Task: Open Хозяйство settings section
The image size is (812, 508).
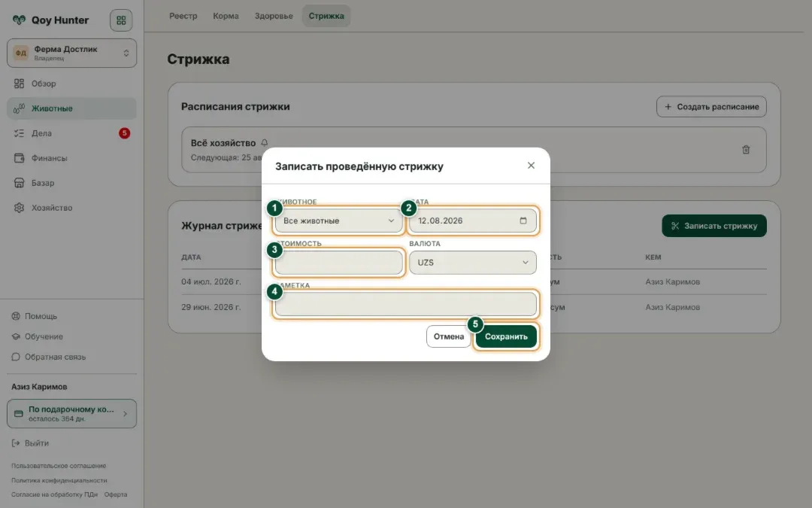Action: coord(71,208)
